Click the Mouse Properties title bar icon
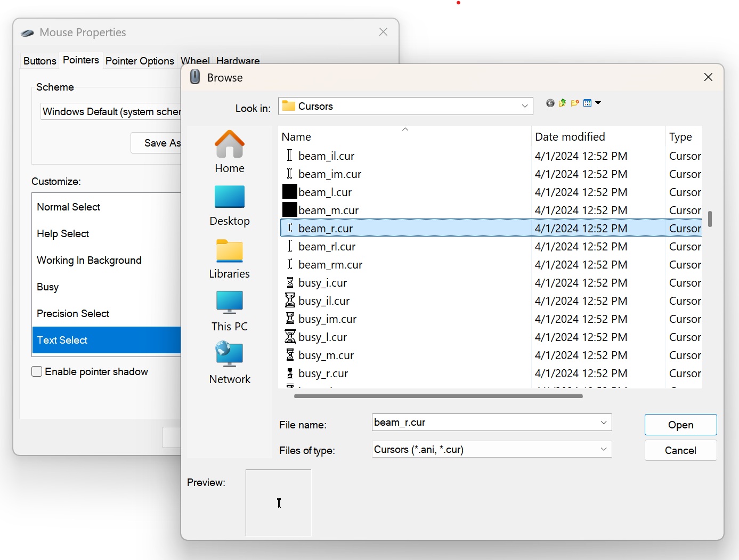Image resolution: width=739 pixels, height=560 pixels. tap(27, 33)
